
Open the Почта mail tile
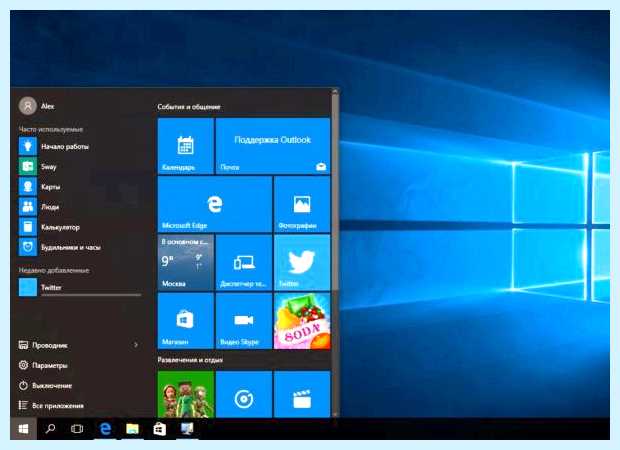[273, 146]
